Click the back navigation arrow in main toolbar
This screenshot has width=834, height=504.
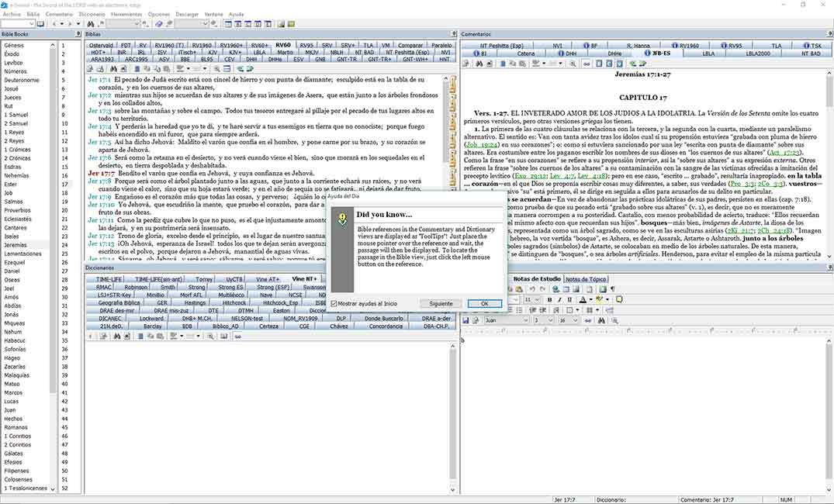pyautogui.click(x=54, y=24)
